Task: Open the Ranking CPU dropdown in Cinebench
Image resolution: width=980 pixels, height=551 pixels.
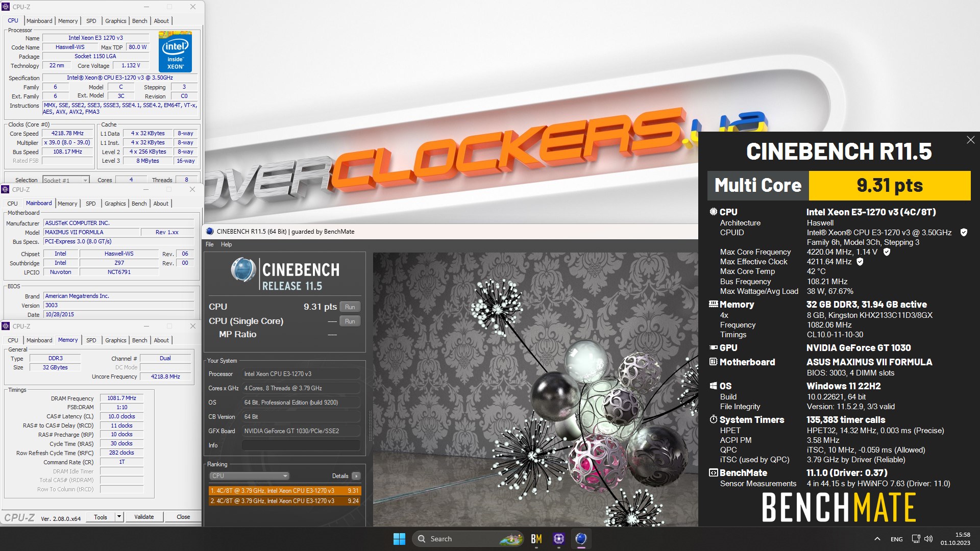Action: pos(249,476)
